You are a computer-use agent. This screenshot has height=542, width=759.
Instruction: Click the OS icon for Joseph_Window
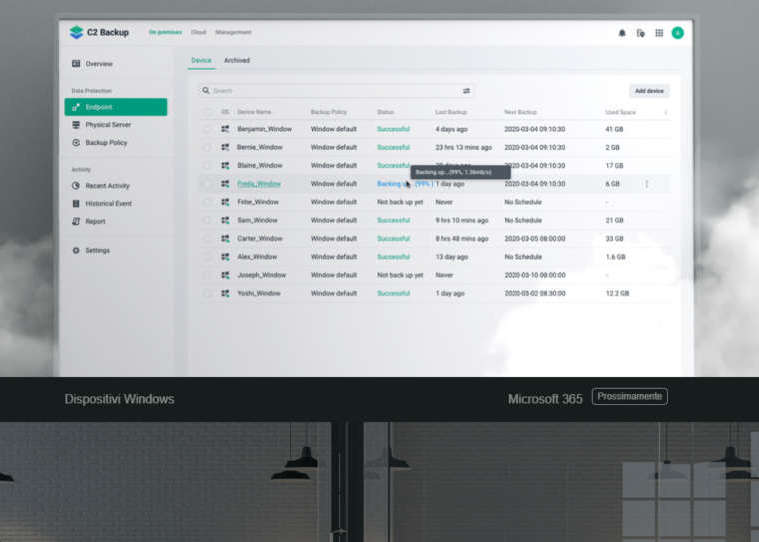225,275
